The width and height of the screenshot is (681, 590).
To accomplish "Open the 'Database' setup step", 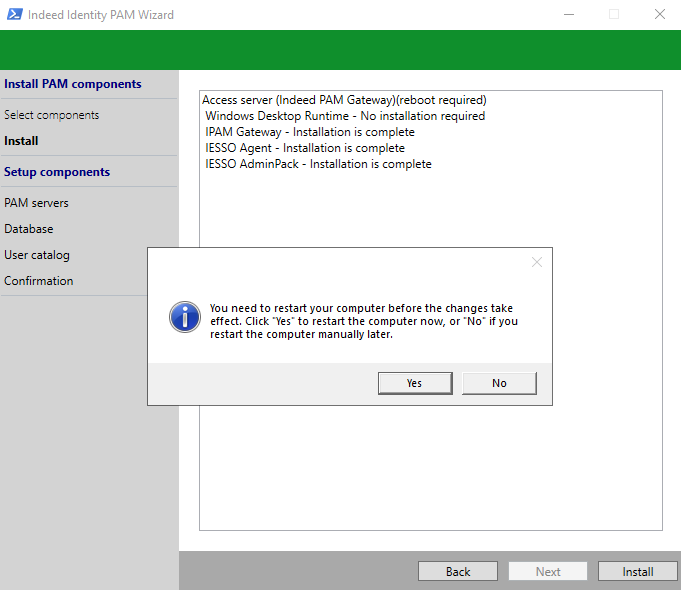I will tap(29, 229).
